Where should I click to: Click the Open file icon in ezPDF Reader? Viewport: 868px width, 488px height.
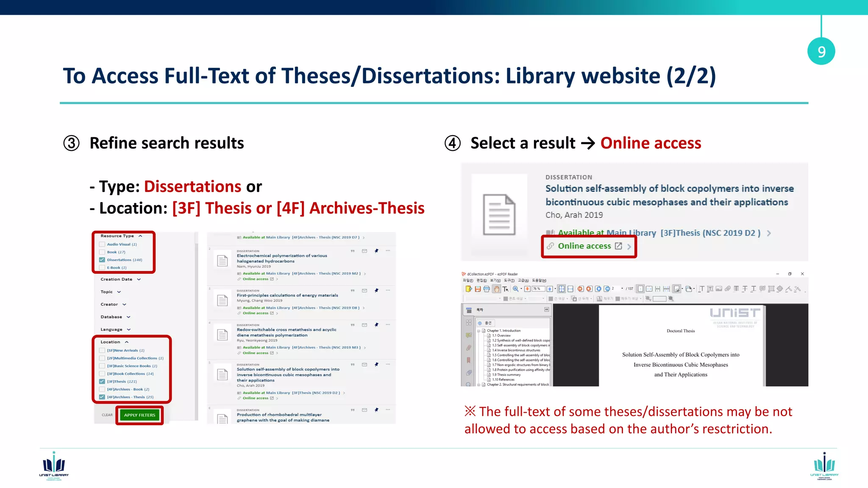pos(469,289)
